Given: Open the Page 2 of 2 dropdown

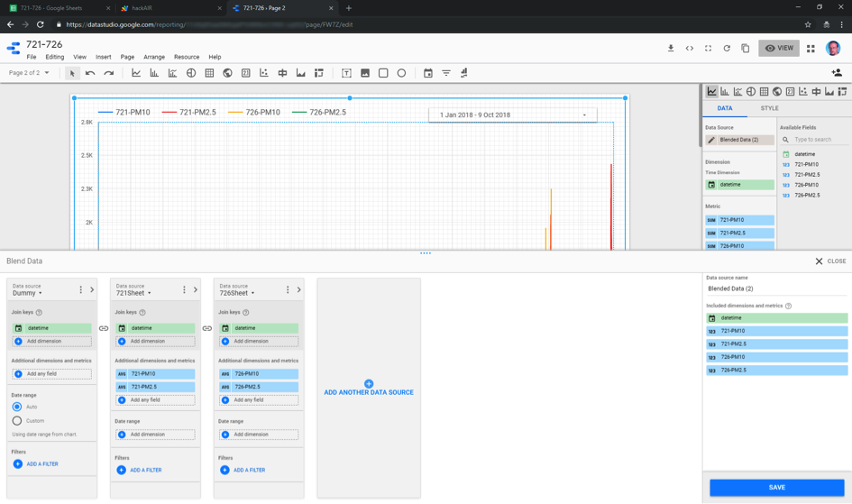Looking at the screenshot, I should 29,73.
